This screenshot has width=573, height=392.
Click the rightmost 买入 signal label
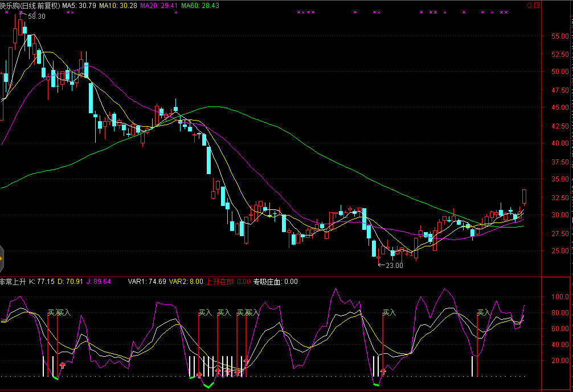484,312
